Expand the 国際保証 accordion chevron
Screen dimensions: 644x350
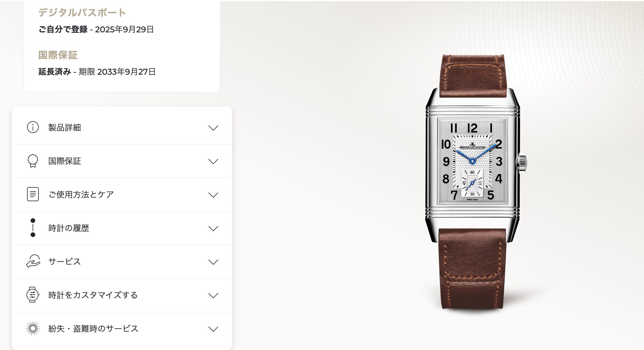(x=213, y=161)
